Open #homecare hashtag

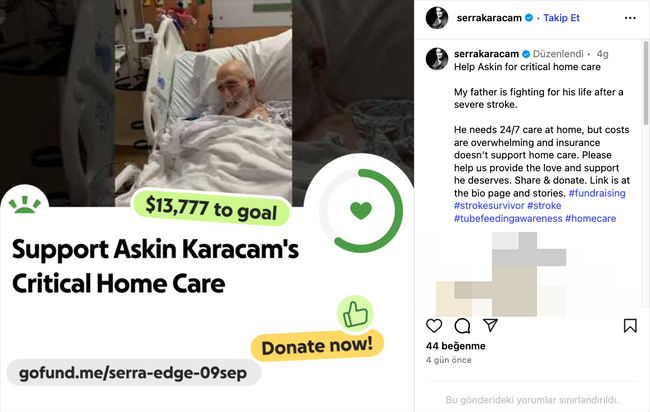(x=590, y=218)
